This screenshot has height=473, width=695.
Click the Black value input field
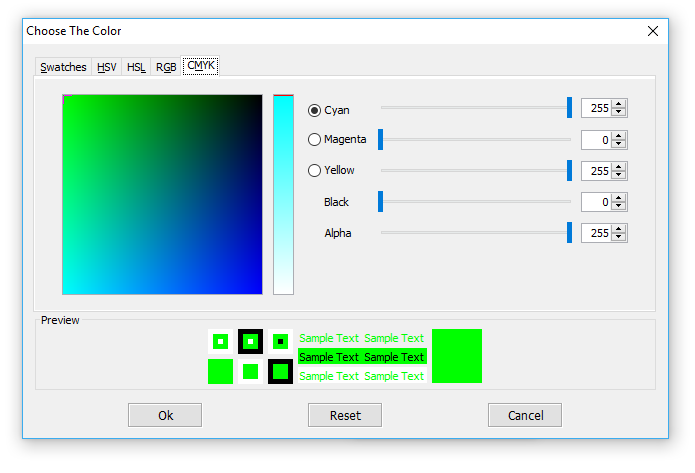(x=596, y=202)
